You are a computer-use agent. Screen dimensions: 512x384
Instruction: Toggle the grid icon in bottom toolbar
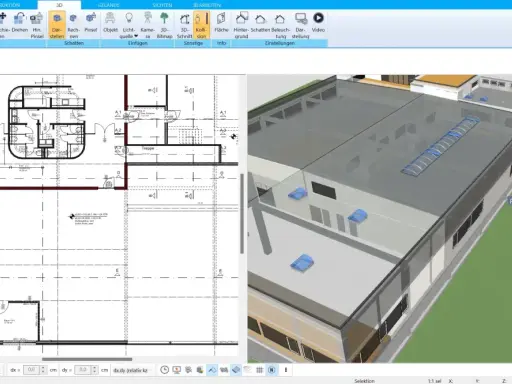(260, 370)
